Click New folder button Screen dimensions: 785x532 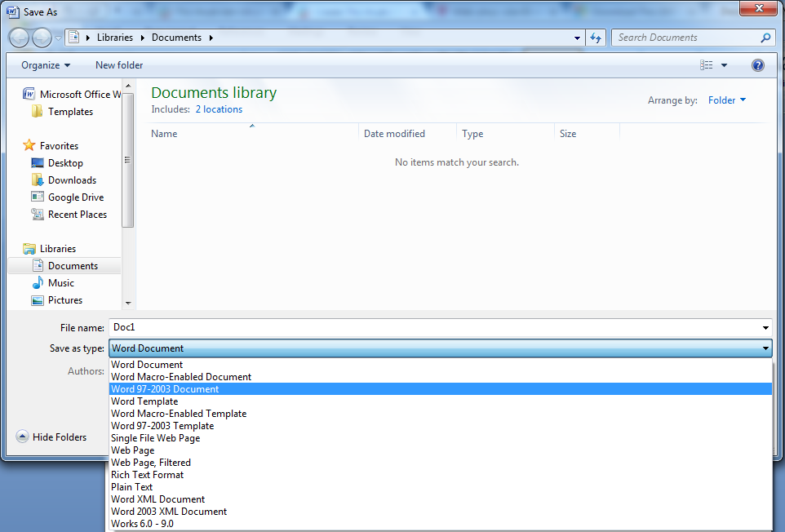pos(119,65)
